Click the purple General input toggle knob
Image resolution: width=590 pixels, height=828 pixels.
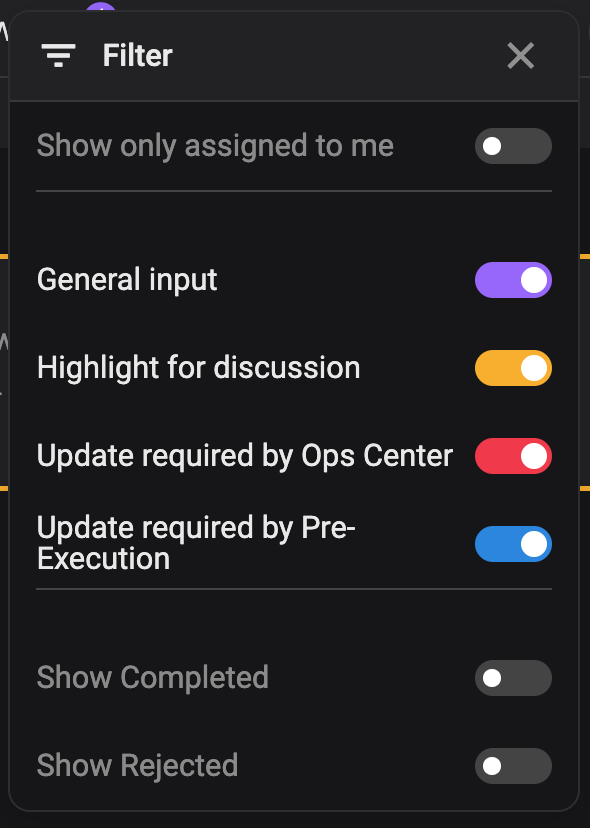pyautogui.click(x=532, y=280)
